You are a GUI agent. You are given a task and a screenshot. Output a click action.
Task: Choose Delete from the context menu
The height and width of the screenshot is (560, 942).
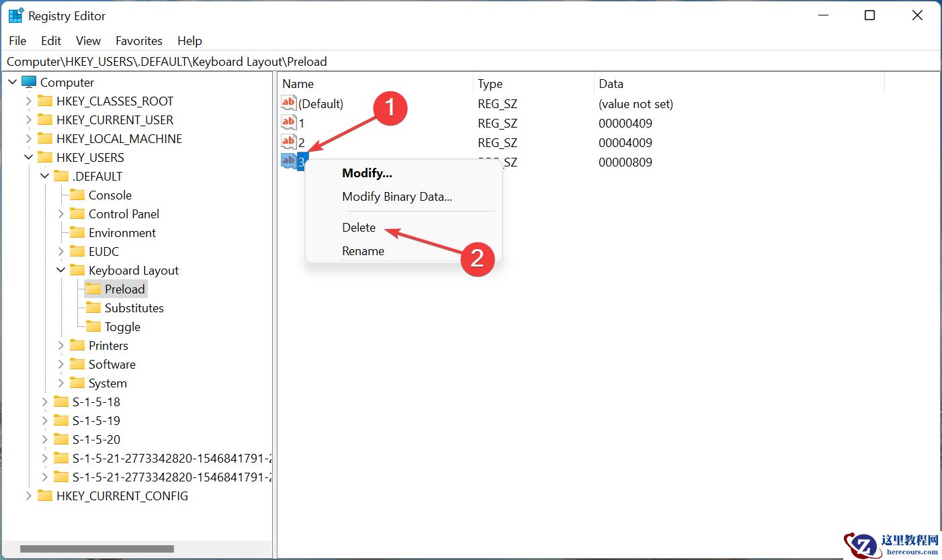[359, 228]
